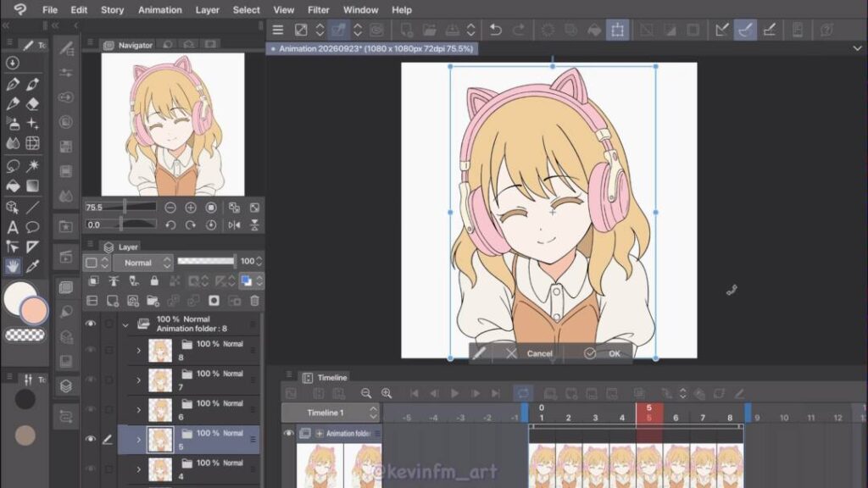The image size is (868, 488).
Task: Flip the navigator view horizontally
Action: [234, 225]
